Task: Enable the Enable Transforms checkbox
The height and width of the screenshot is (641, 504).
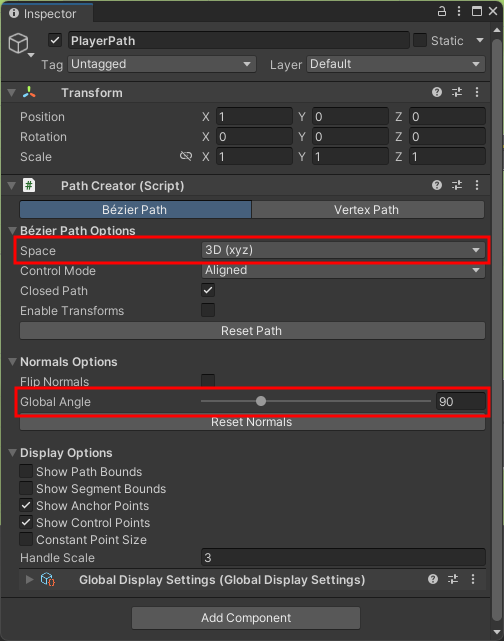Action: tap(208, 310)
